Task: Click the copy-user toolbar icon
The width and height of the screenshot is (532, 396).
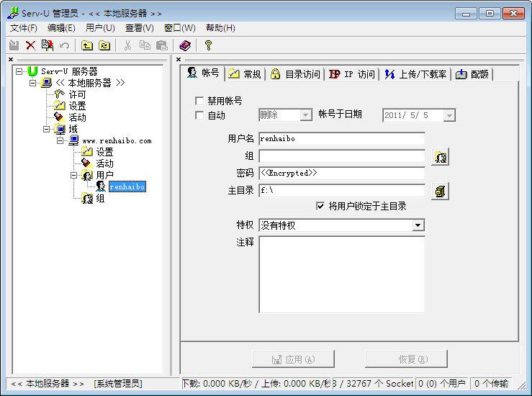Action: [x=48, y=45]
